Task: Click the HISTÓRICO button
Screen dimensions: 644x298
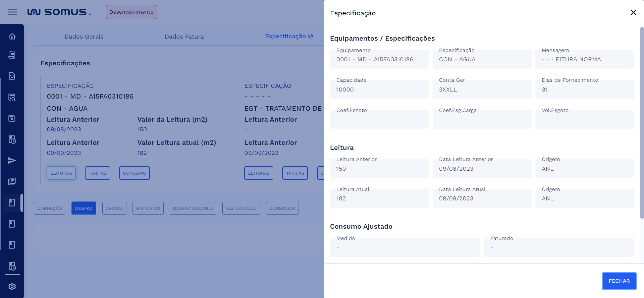Action: click(x=148, y=208)
